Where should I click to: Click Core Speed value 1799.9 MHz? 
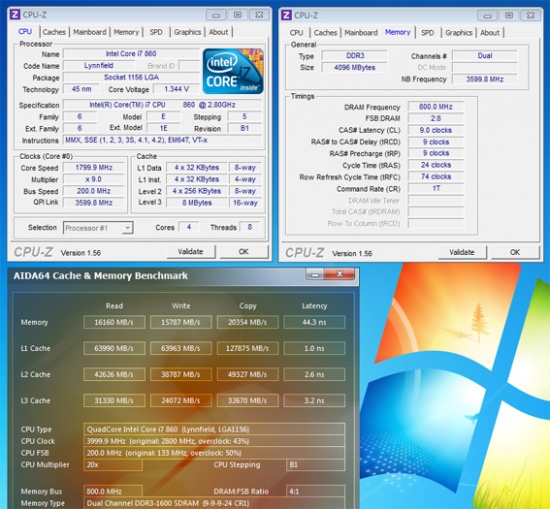point(94,168)
